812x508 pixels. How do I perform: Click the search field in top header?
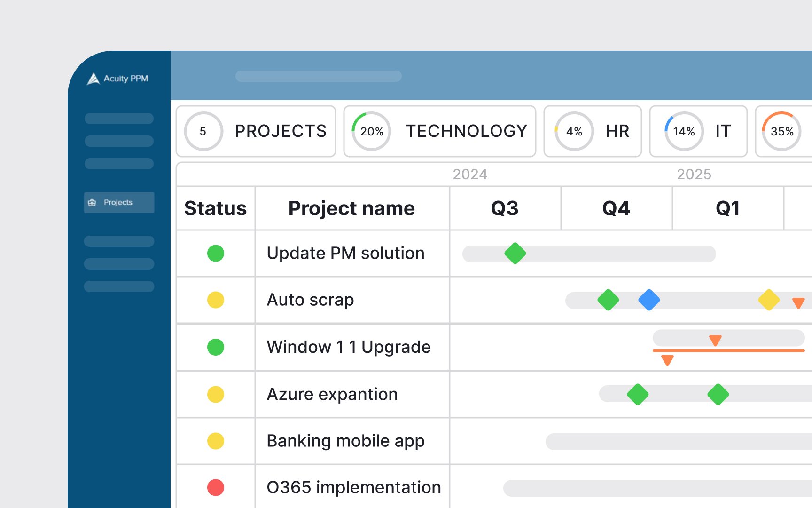coord(318,76)
